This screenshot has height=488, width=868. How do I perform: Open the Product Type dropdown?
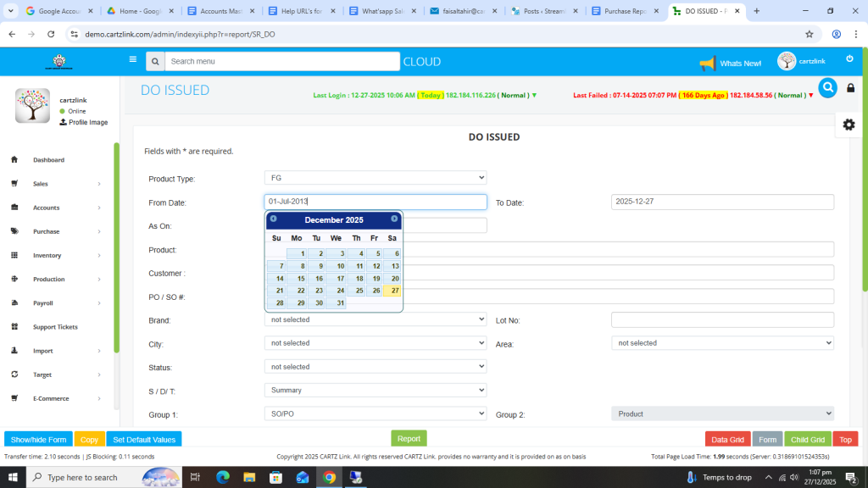[376, 178]
